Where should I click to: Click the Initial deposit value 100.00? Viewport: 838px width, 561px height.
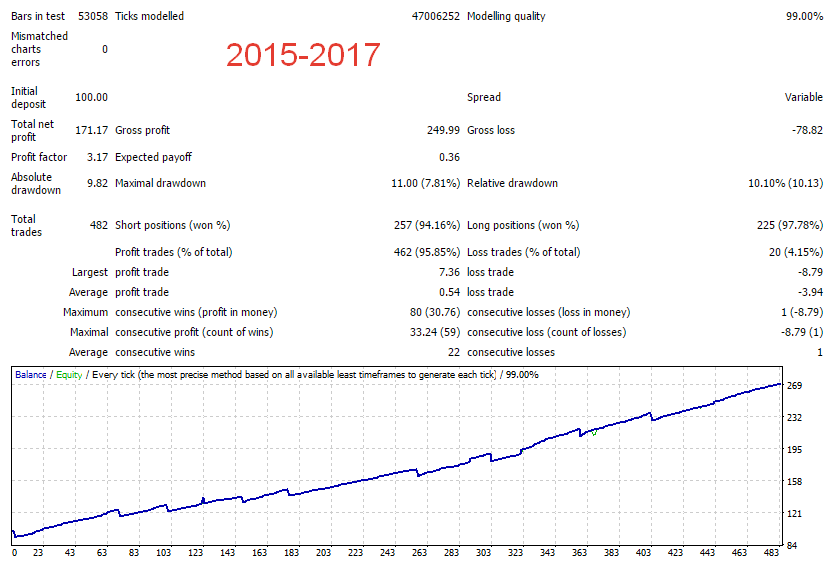coord(91,97)
